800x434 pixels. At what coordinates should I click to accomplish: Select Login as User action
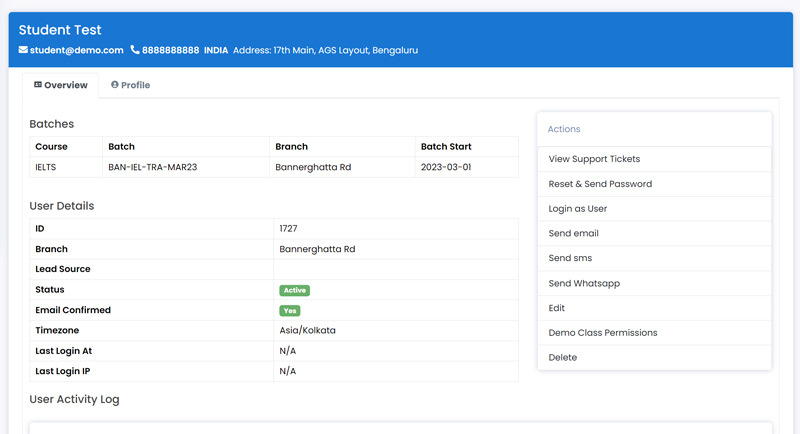point(654,209)
